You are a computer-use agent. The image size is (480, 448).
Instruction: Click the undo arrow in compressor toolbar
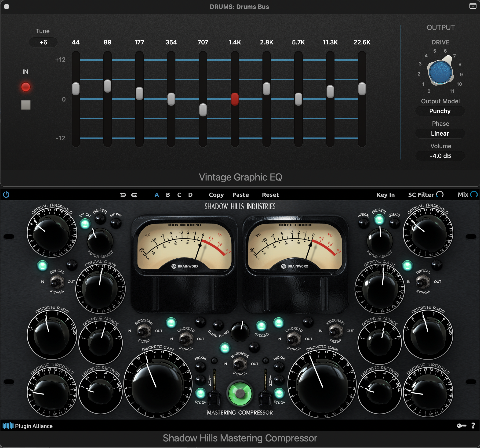click(123, 195)
